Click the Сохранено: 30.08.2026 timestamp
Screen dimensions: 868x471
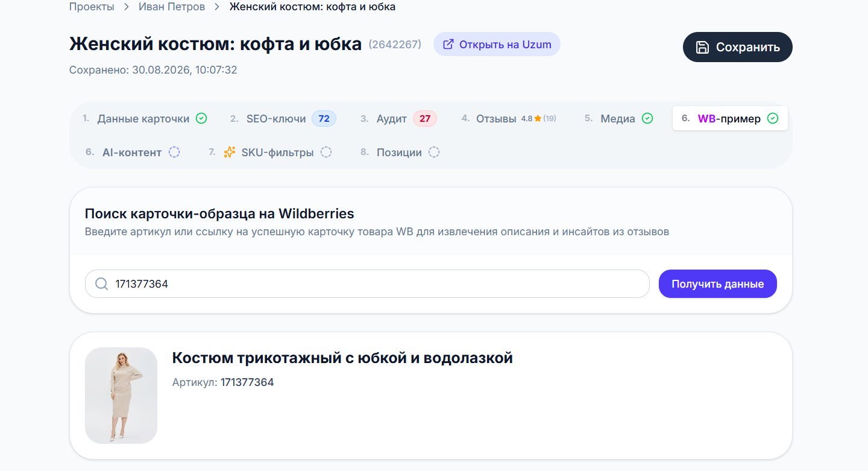tap(153, 70)
